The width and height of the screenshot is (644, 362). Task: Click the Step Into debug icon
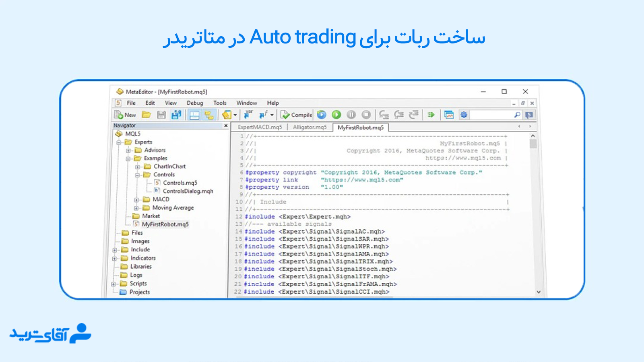(384, 115)
